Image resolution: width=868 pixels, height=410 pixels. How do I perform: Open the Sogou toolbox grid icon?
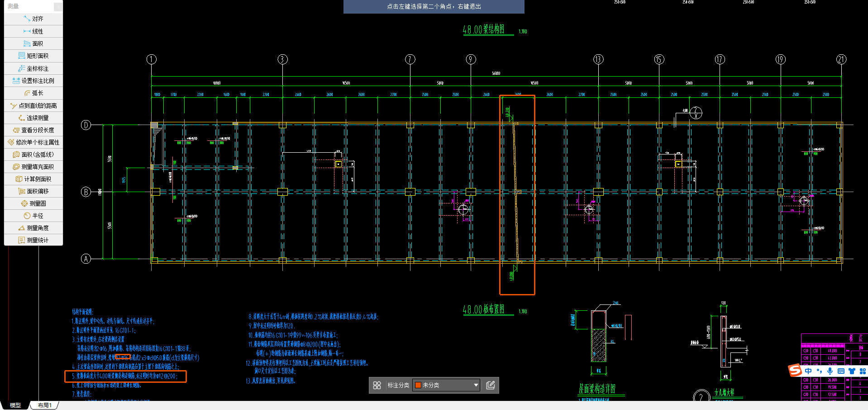pos(863,371)
